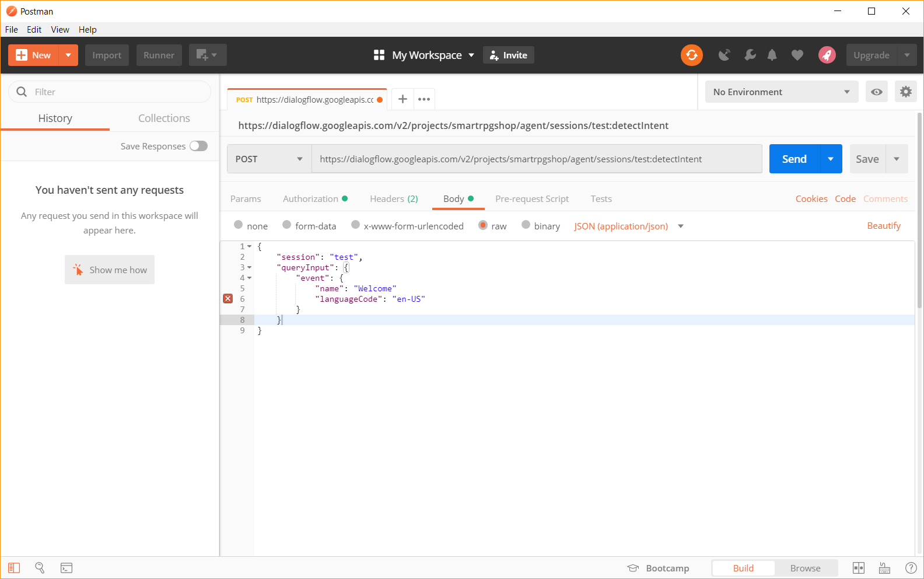924x579 pixels.
Task: Switch to Build mode
Action: click(743, 568)
